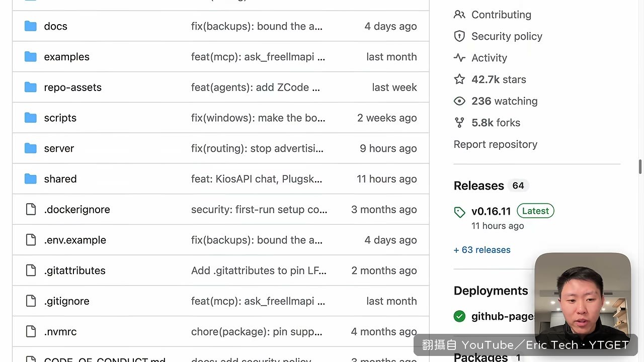The width and height of the screenshot is (644, 362).
Task: Click the shield icon for Security policy
Action: click(459, 36)
